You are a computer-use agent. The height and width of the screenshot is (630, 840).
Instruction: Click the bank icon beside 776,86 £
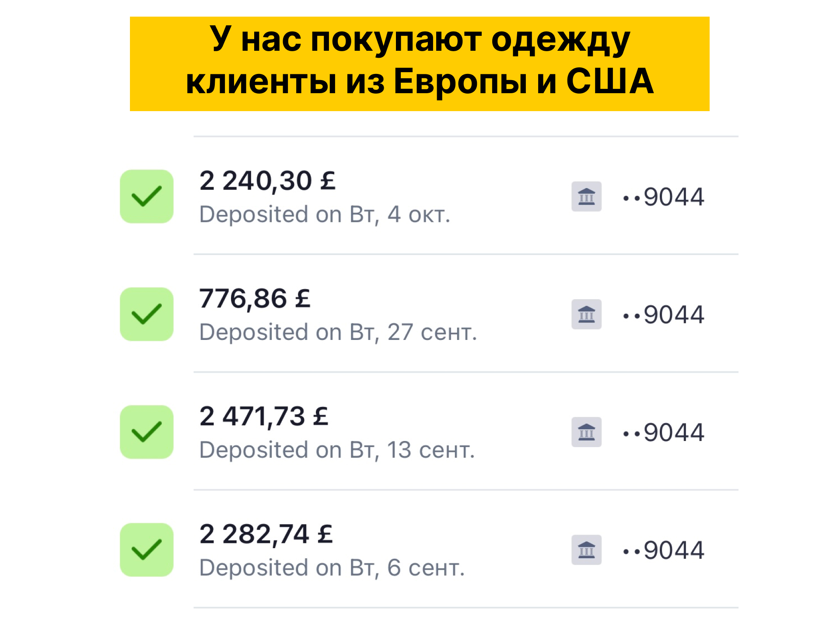click(586, 314)
